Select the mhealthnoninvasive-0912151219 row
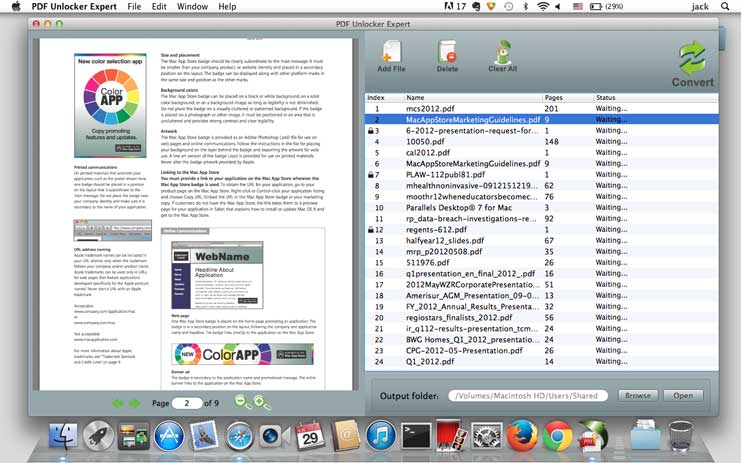 [542, 186]
